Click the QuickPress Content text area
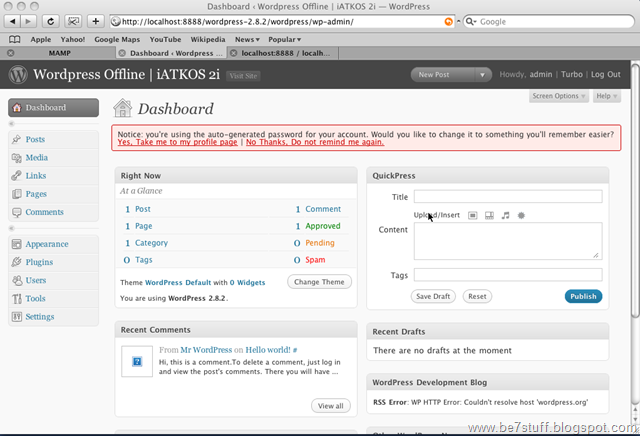The height and width of the screenshot is (436, 640). [508, 241]
